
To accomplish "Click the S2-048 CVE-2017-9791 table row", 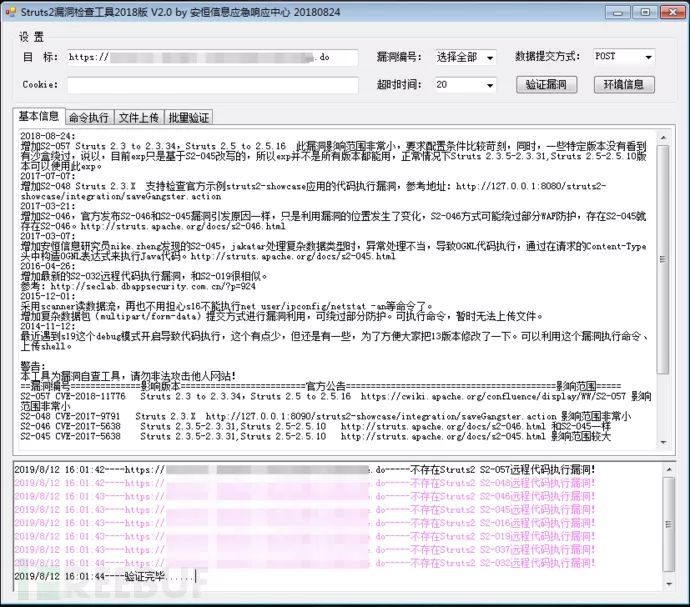I will (x=326, y=416).
